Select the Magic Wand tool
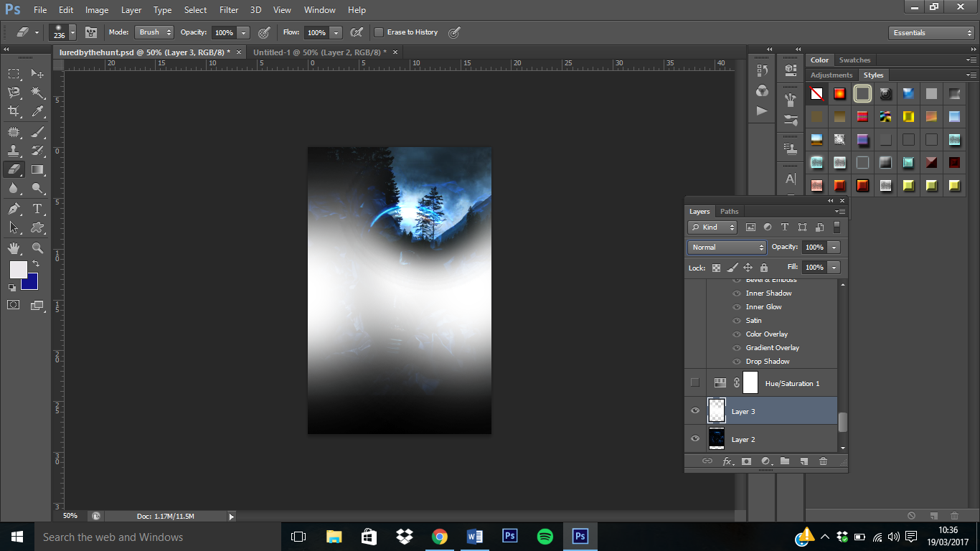Screen dimensions: 980x551 pyautogui.click(x=37, y=93)
